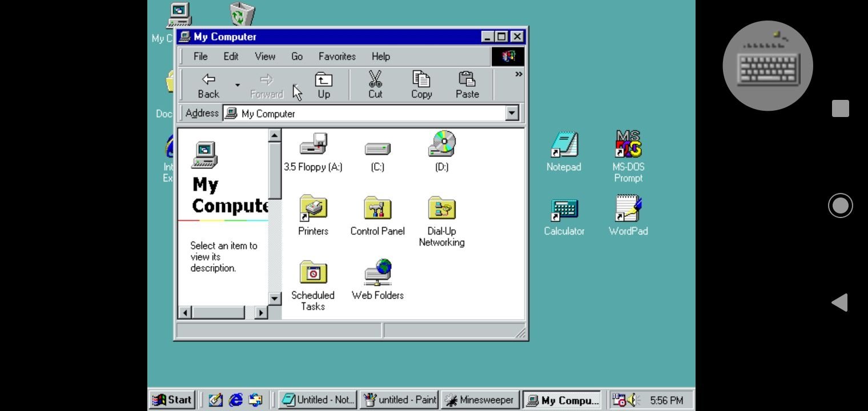Select the WordPad desktop shortcut
Viewport: 868px width, 411px height.
pyautogui.click(x=628, y=216)
